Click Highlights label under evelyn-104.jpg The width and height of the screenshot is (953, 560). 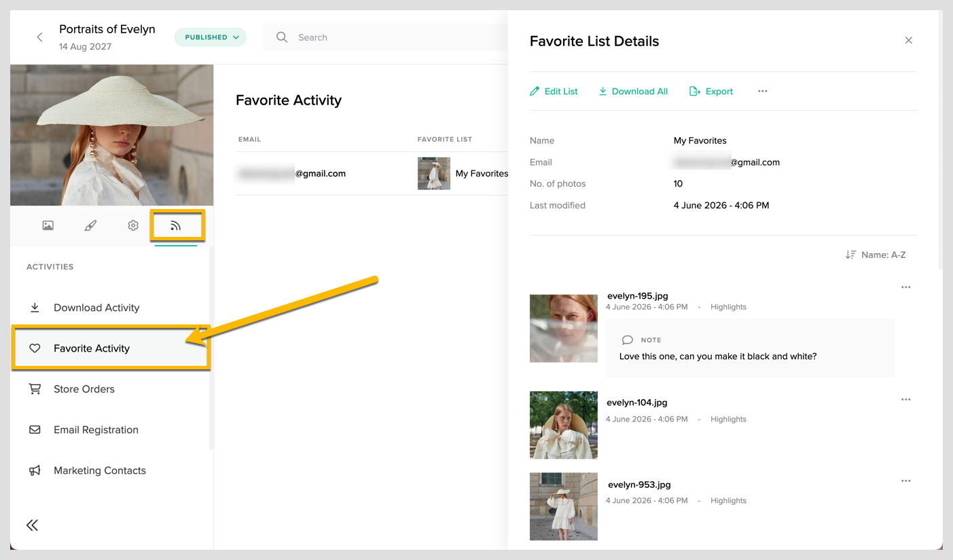(728, 419)
